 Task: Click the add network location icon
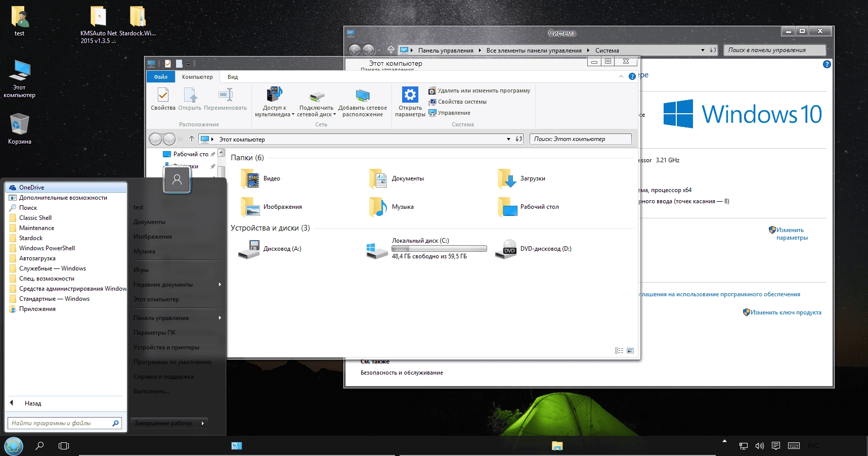click(363, 95)
